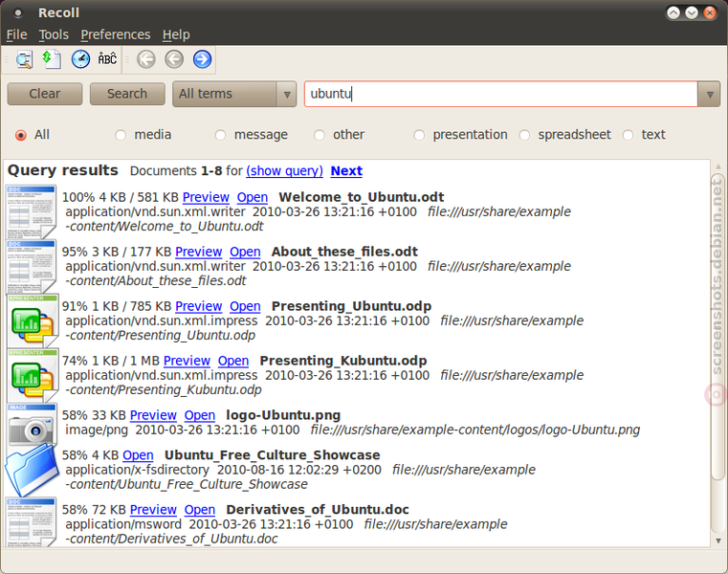This screenshot has width=728, height=574.
Task: Click the Clear button
Action: [x=45, y=94]
